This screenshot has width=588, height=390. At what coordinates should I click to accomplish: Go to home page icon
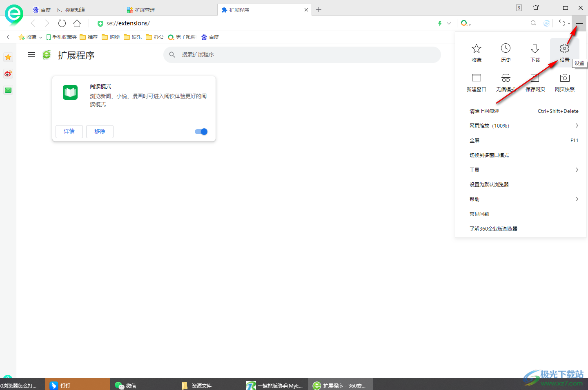(77, 23)
